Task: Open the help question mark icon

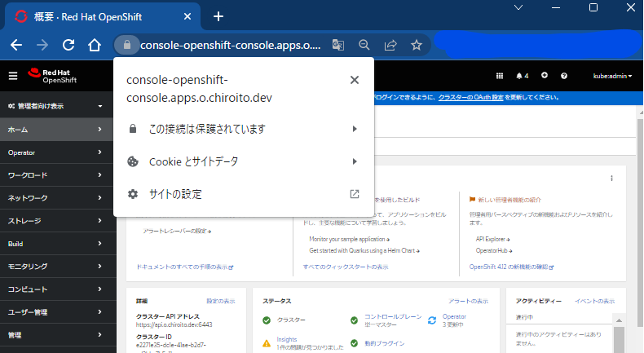Action: pos(564,76)
